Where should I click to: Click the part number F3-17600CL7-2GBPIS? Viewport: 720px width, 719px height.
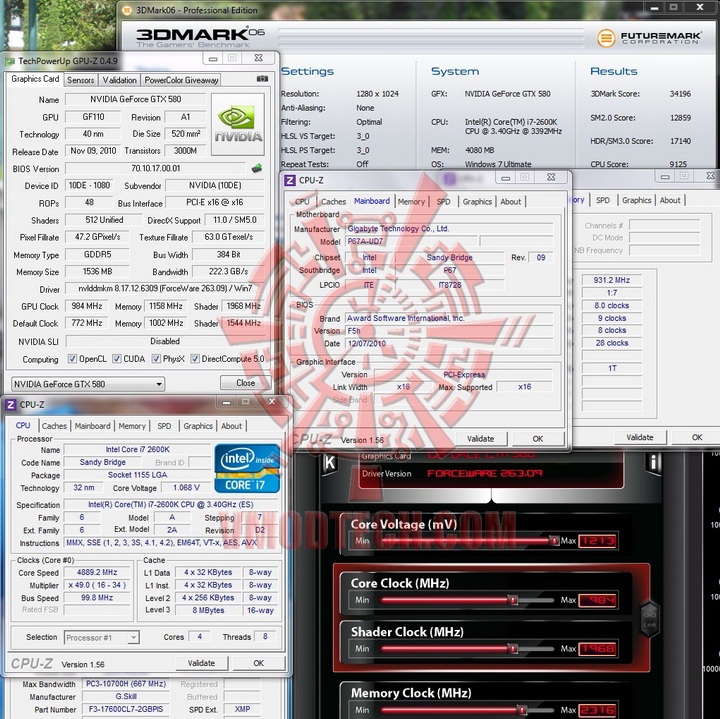pyautogui.click(x=125, y=709)
